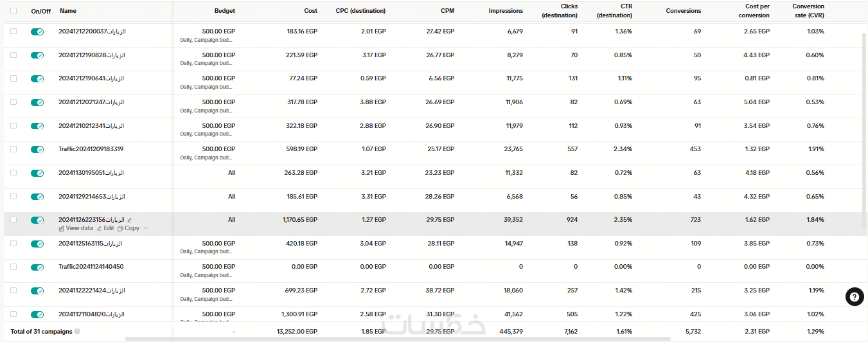This screenshot has width=868, height=342.
Task: Open the Traffic20241209183319 campaign name link
Action: [x=91, y=149]
